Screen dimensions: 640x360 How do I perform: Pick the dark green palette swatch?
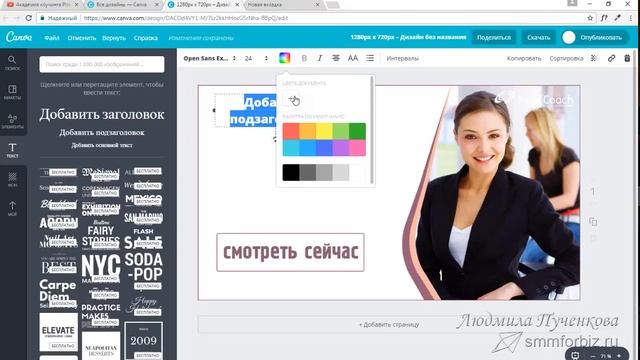point(358,131)
